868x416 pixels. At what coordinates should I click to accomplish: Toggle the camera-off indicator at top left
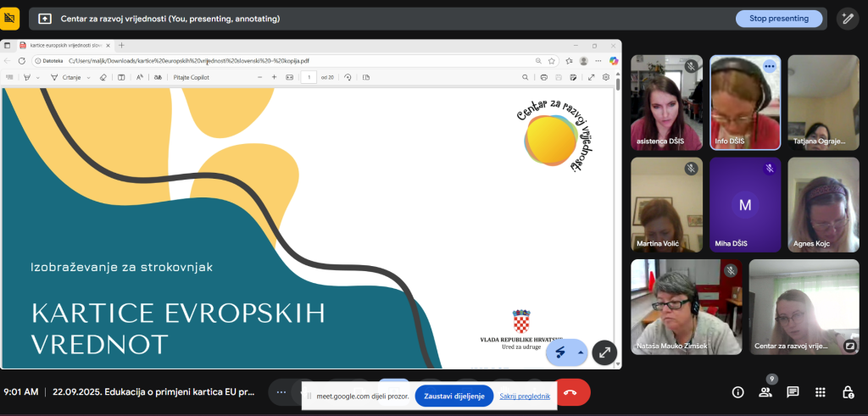coord(9,19)
